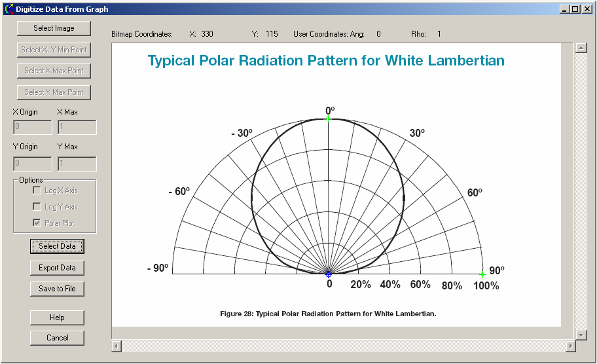Image resolution: width=597 pixels, height=364 pixels.
Task: Click the vertical scrollbar up arrow
Action: [x=580, y=48]
